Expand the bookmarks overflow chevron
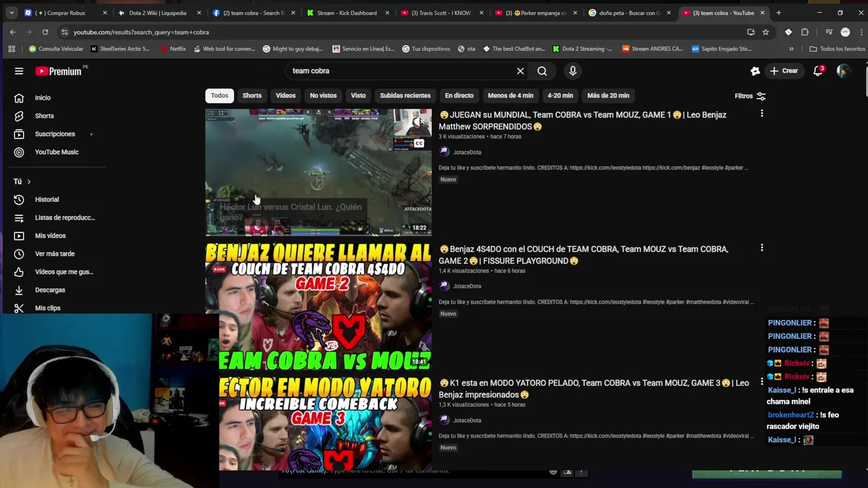Image resolution: width=868 pixels, height=488 pixels. pos(791,49)
